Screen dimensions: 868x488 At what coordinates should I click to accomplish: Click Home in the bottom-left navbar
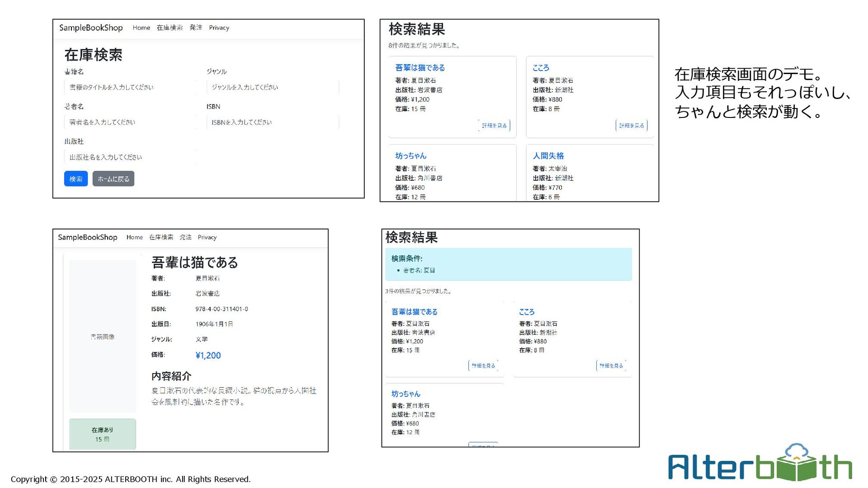[x=134, y=237]
